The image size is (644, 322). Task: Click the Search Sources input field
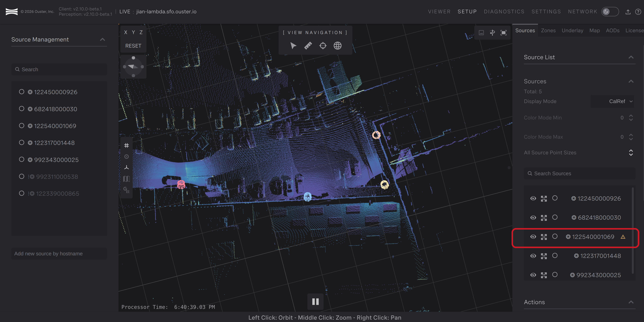click(x=579, y=173)
